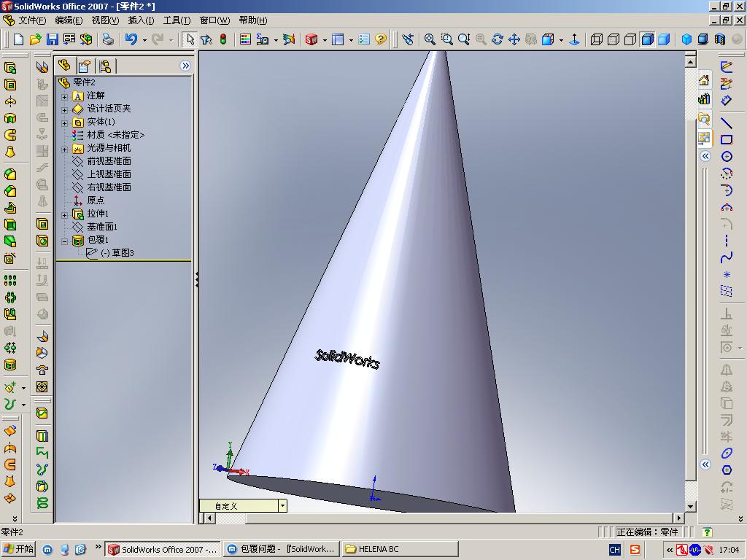Viewport: 747px width, 560px height.
Task: Select the Zoom In/Out tool
Action: (x=463, y=39)
